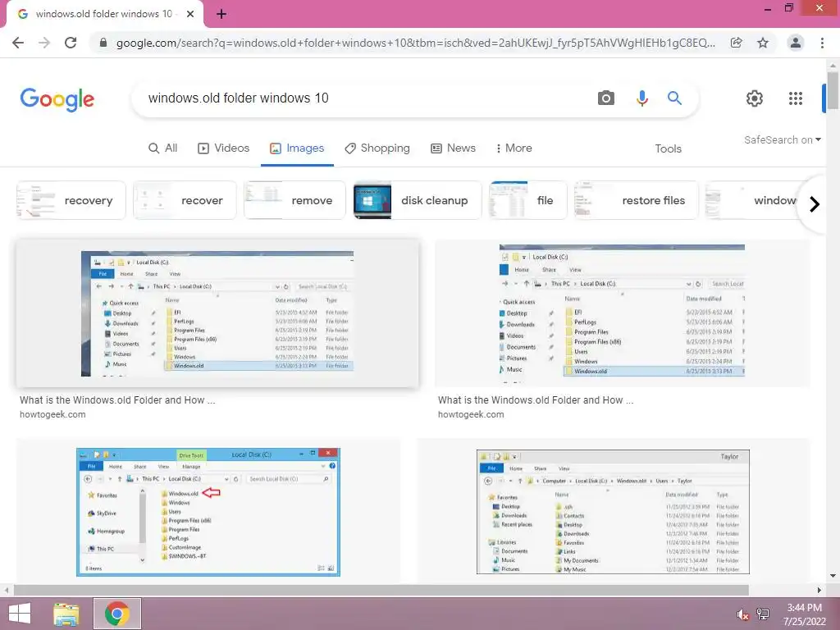Show the taskbar clock and date

click(804, 614)
